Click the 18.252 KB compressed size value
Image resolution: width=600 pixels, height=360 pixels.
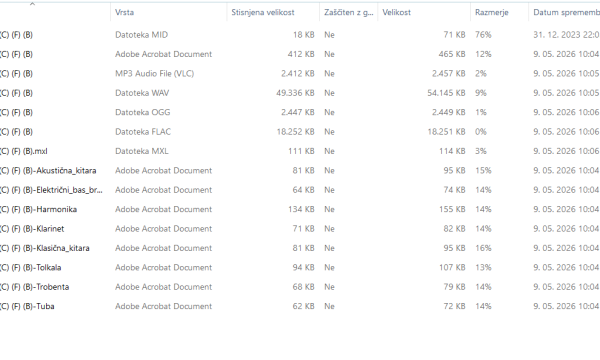pyautogui.click(x=295, y=132)
